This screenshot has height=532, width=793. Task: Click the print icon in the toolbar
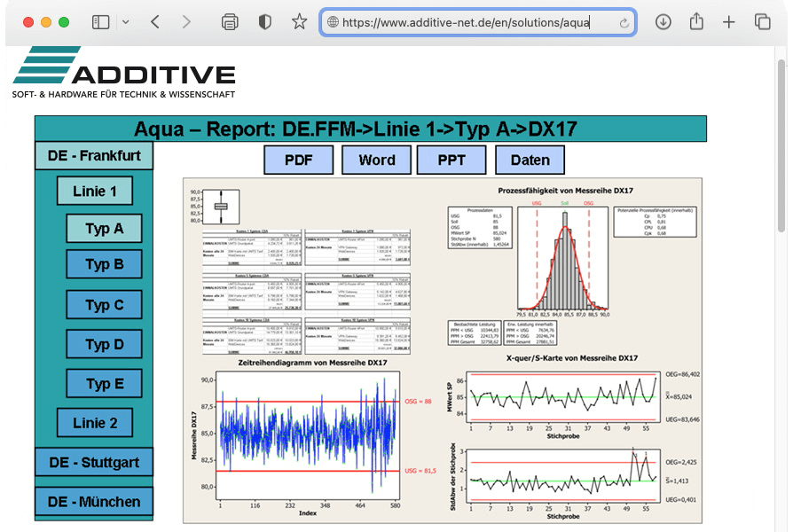point(230,22)
